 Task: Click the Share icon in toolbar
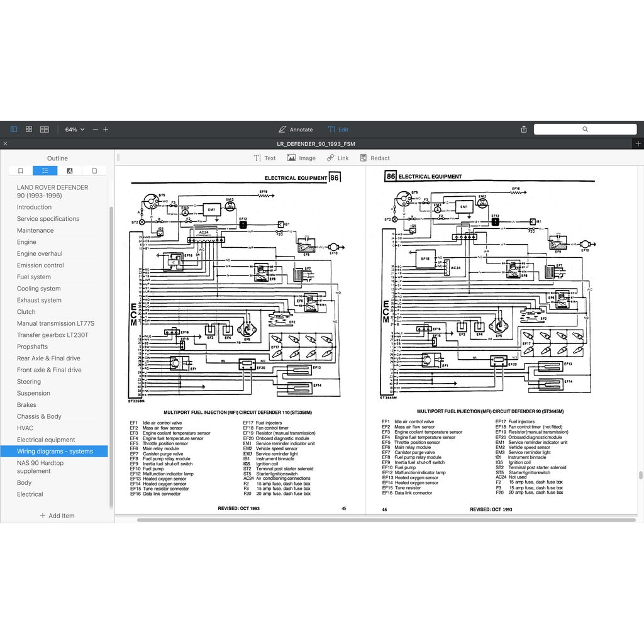pos(524,130)
